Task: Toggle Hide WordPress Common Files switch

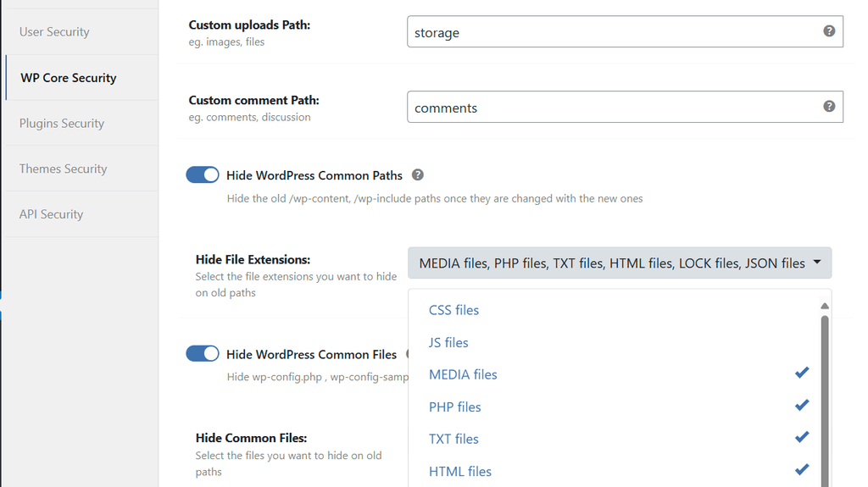Action: pos(203,354)
